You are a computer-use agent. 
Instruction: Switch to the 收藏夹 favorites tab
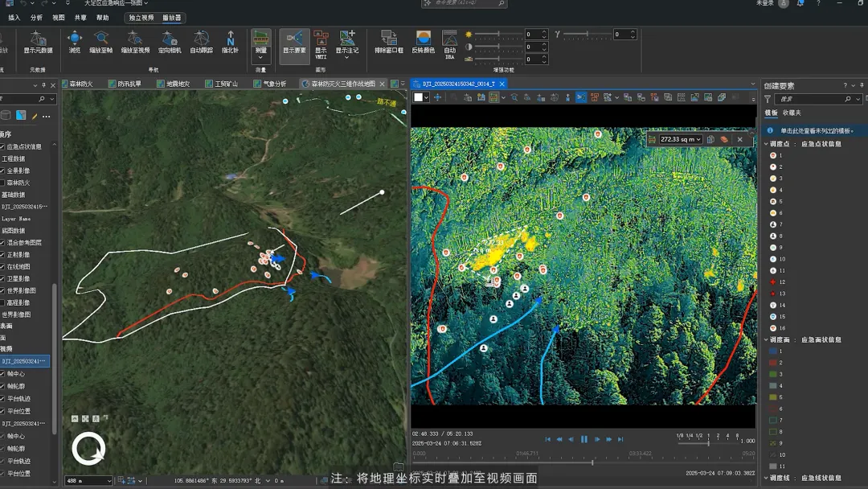(x=792, y=113)
